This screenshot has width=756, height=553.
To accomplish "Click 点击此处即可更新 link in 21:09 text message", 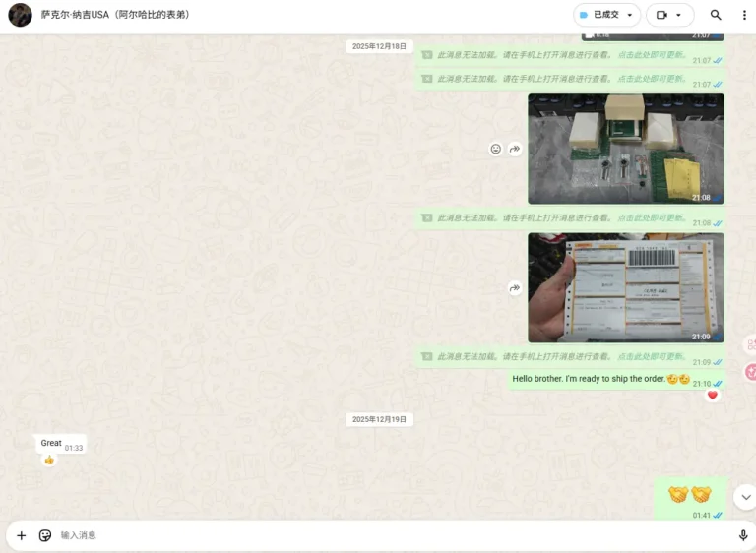I will coord(652,357).
